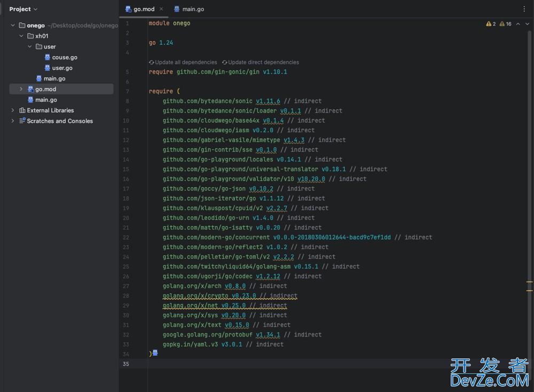
Task: Close the go.mod editor tab
Action: click(161, 9)
